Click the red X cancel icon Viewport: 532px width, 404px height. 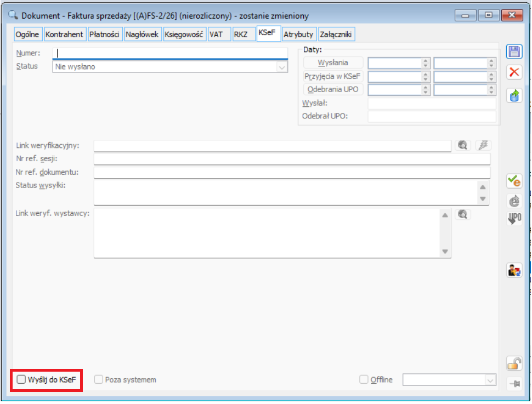(514, 72)
